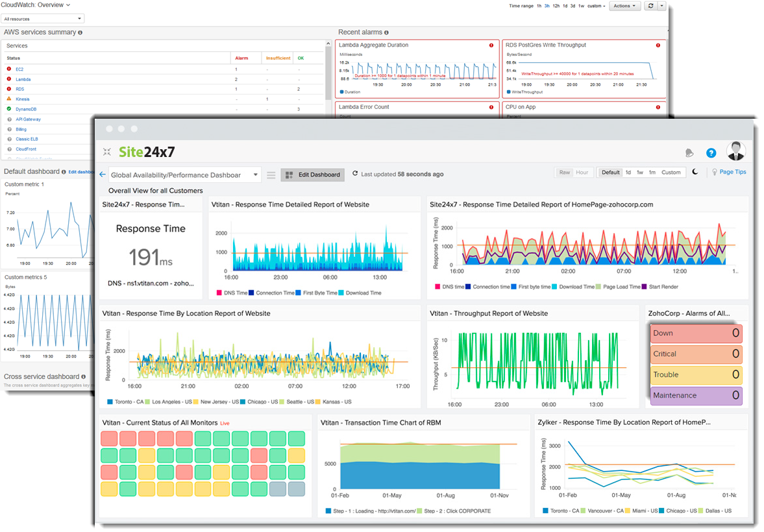764x532 pixels.
Task: Click the CloudWatch refresh button
Action: pos(650,6)
